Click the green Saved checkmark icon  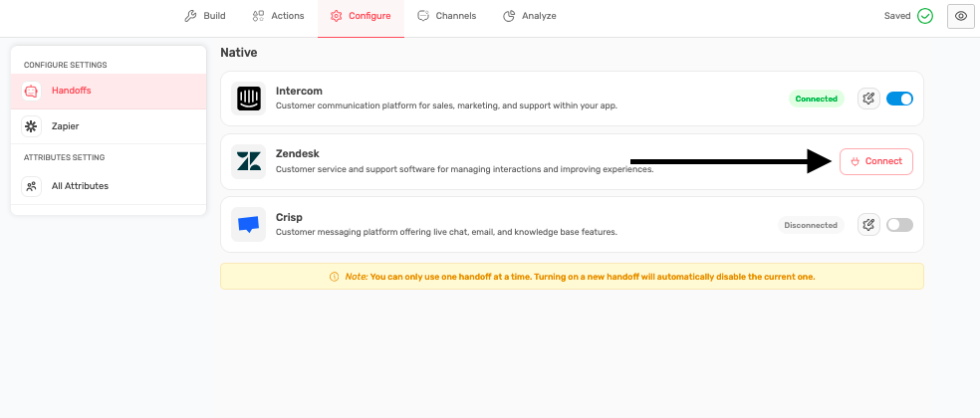[x=925, y=16]
